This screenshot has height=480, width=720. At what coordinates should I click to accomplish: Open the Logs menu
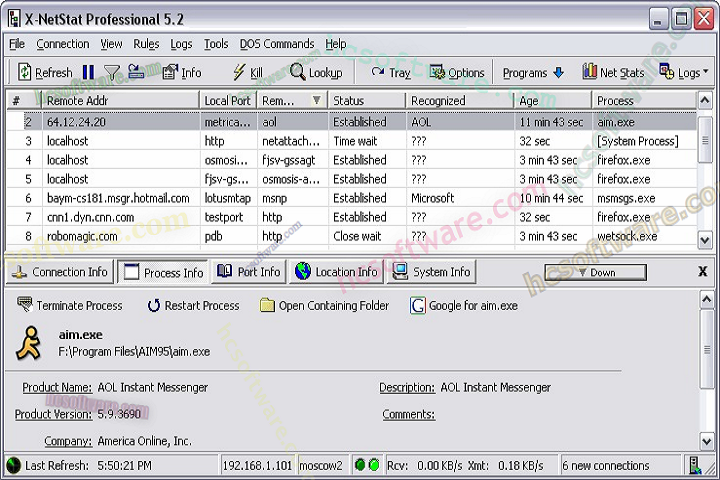(x=181, y=44)
